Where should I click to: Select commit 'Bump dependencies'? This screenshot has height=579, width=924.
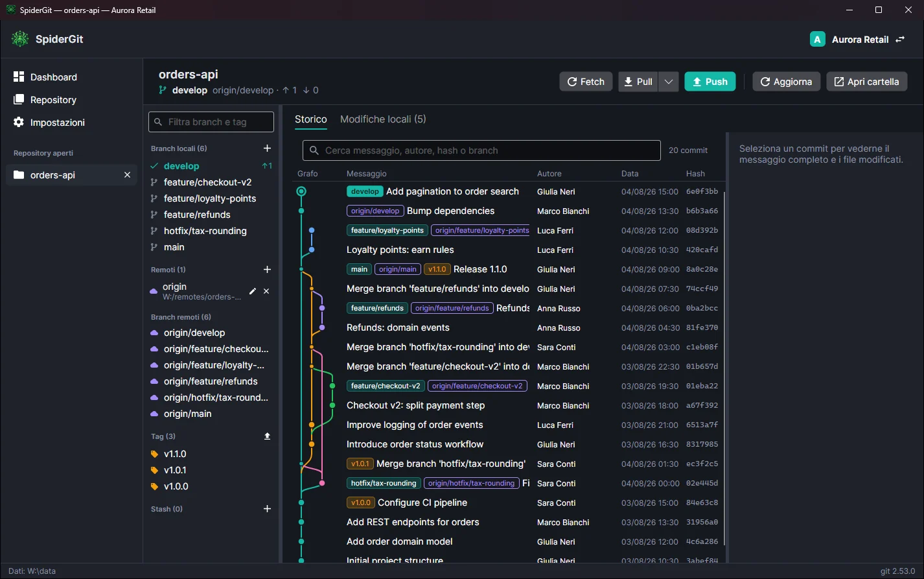click(x=507, y=211)
